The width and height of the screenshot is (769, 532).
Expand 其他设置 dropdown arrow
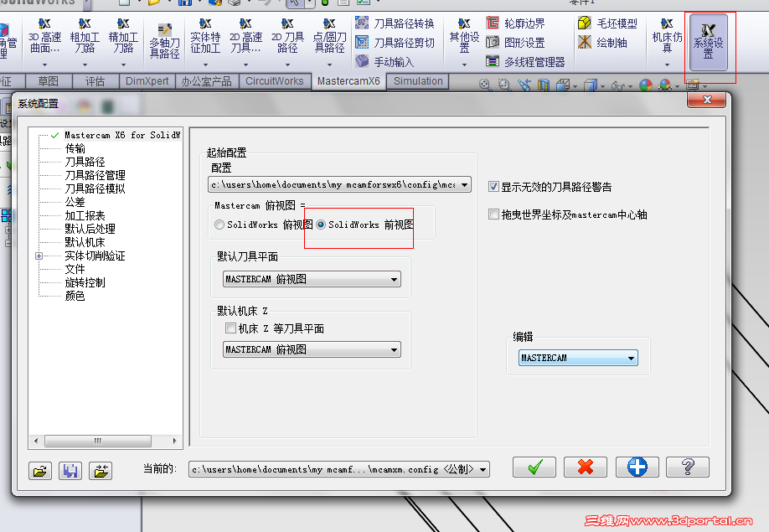point(464,65)
